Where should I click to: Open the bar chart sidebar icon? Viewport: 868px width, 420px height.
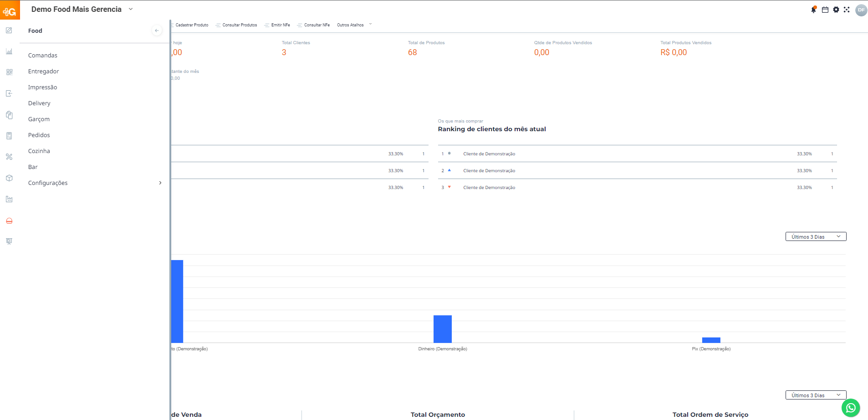coord(9,51)
